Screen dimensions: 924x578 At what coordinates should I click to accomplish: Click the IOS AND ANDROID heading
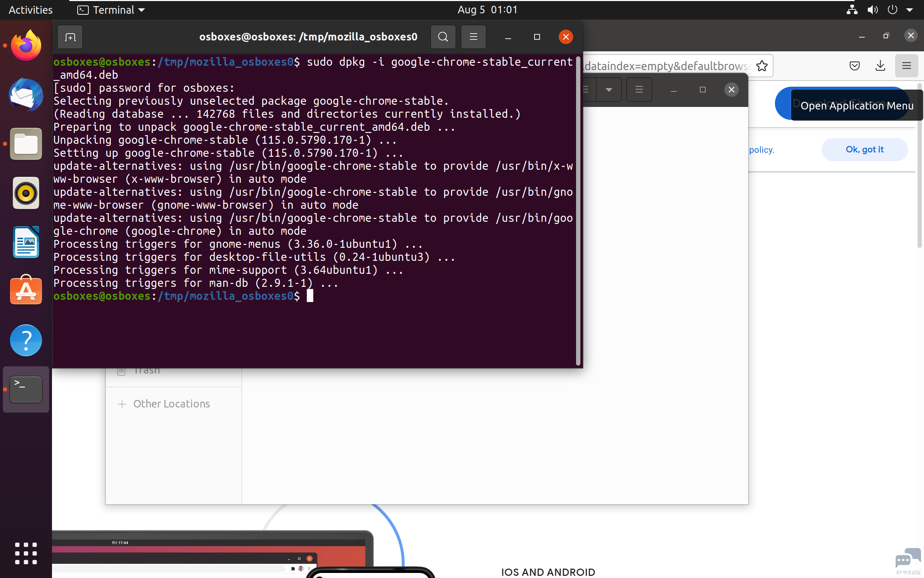548,572
